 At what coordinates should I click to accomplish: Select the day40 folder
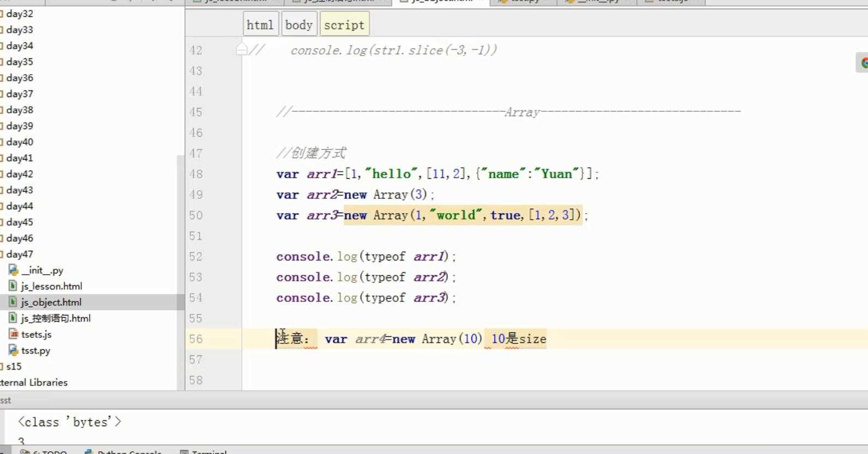click(20, 142)
